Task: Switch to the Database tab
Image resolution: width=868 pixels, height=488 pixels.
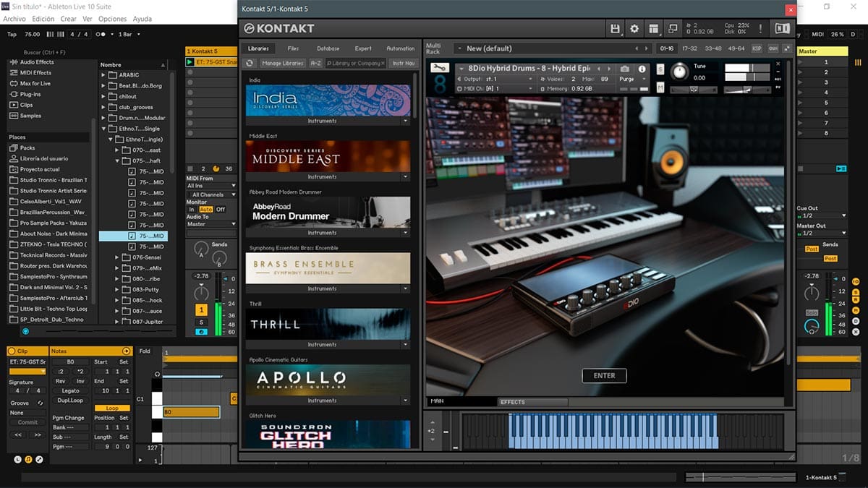Action: (328, 48)
